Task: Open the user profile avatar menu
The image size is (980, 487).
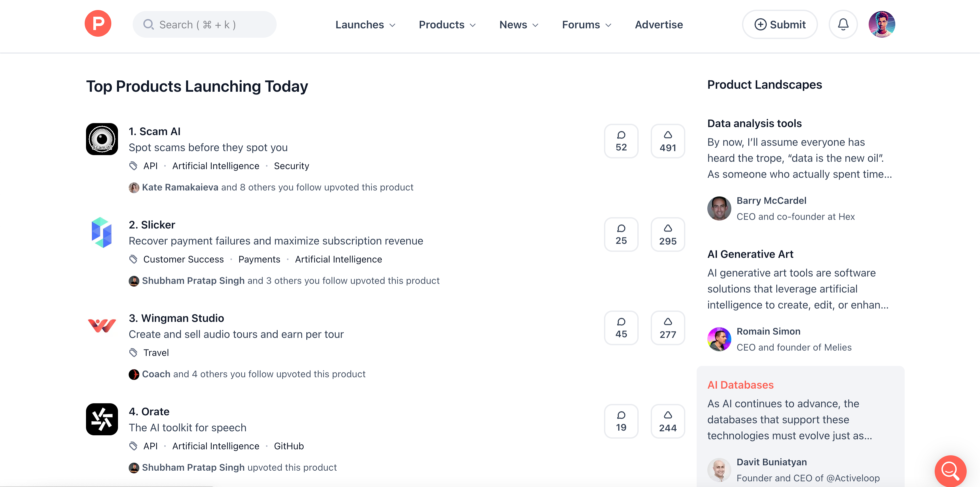Action: [x=881, y=24]
